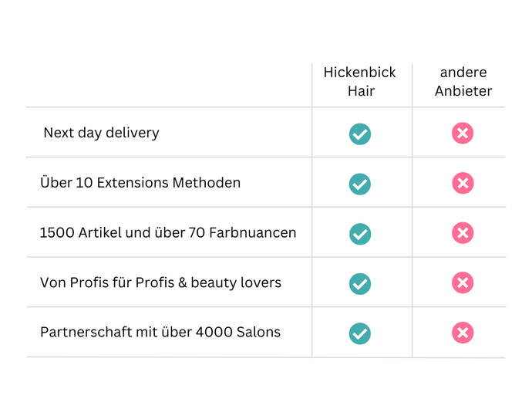Click the teal checkmark for Next day delivery
The image size is (532, 399).
point(359,134)
